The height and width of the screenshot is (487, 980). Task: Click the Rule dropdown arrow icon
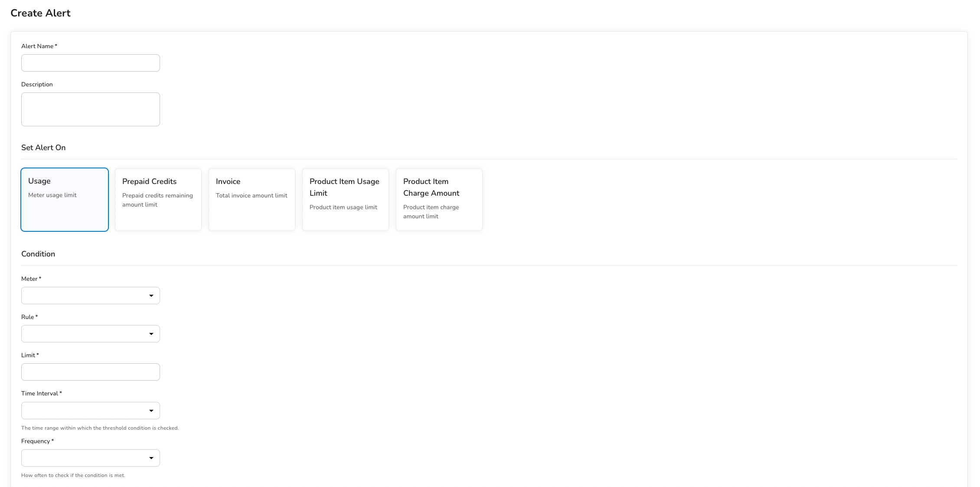[x=151, y=334]
